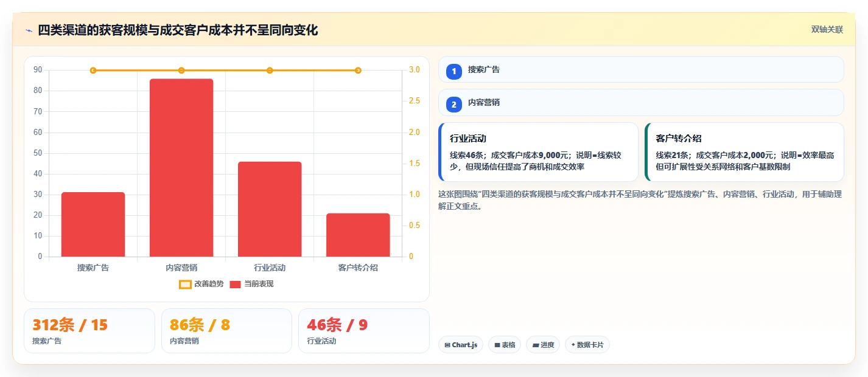Click the line point above 内容营销
The image size is (868, 377).
pyautogui.click(x=181, y=71)
